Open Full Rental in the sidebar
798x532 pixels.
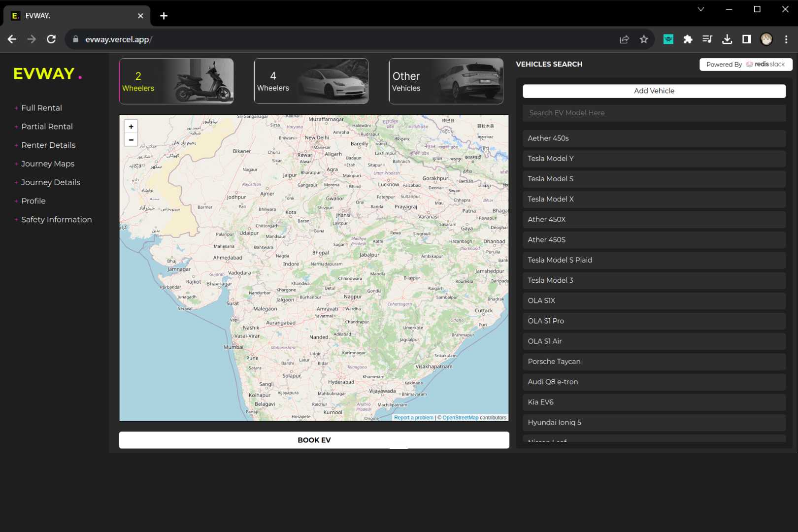click(41, 108)
